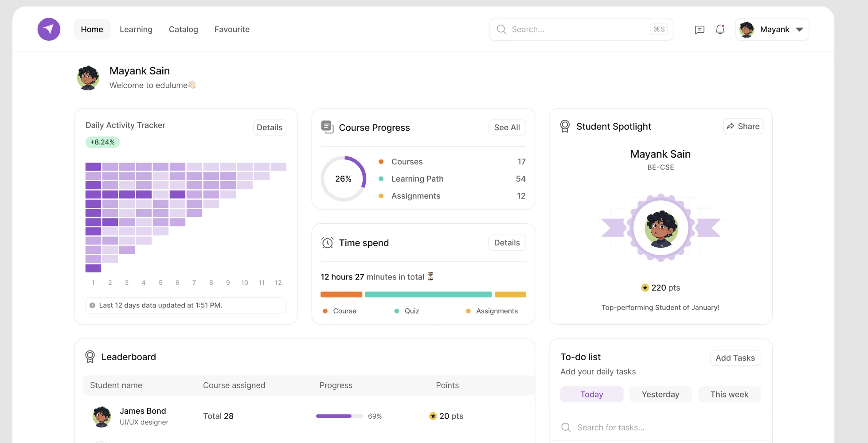Click the Assignments row showing 12
This screenshot has width=868, height=443.
(x=452, y=196)
